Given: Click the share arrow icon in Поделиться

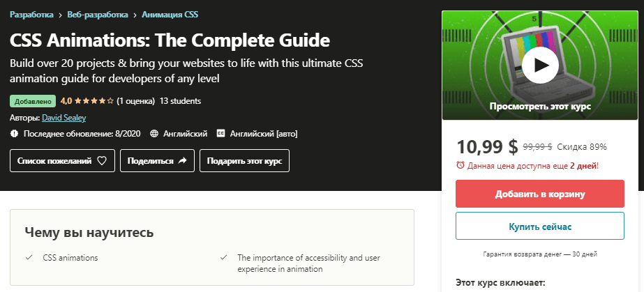Looking at the screenshot, I should coord(182,161).
